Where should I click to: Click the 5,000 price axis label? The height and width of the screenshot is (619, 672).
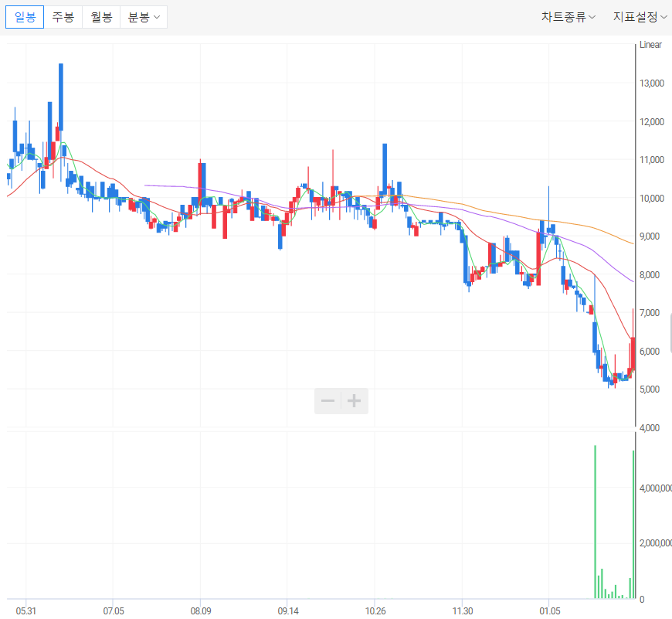tap(650, 389)
